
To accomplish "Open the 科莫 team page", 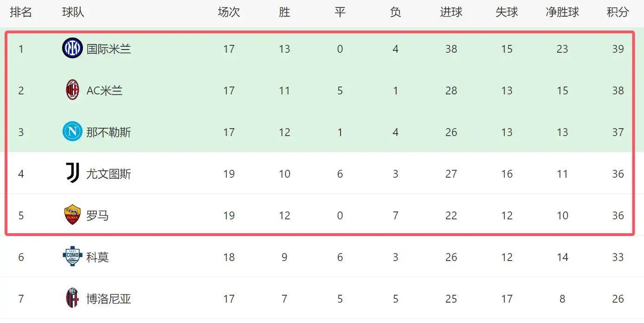I will pyautogui.click(x=97, y=257).
